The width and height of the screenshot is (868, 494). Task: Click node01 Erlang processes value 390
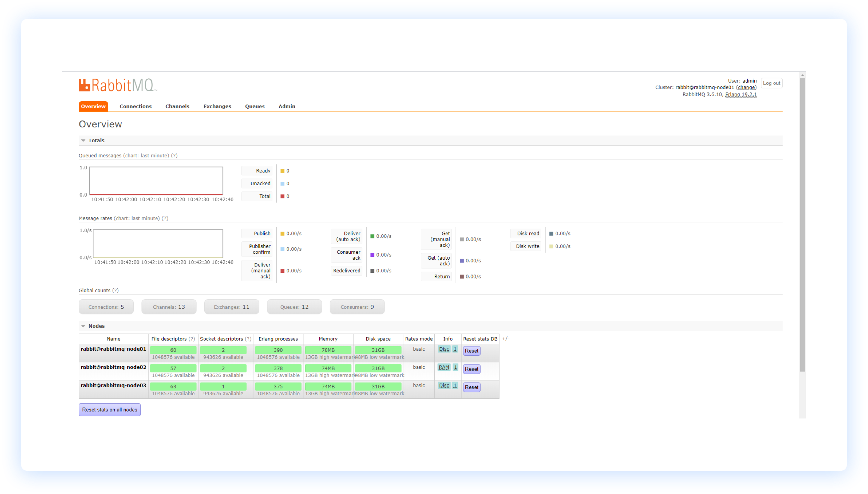pos(278,350)
